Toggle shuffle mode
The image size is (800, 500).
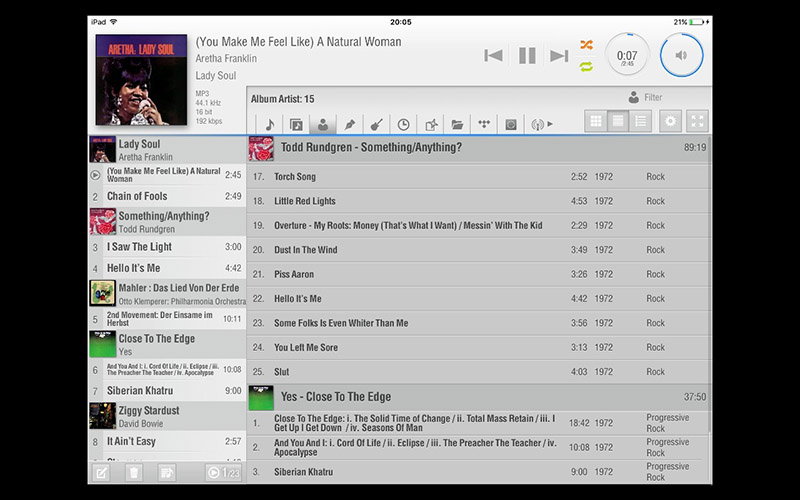tap(586, 45)
